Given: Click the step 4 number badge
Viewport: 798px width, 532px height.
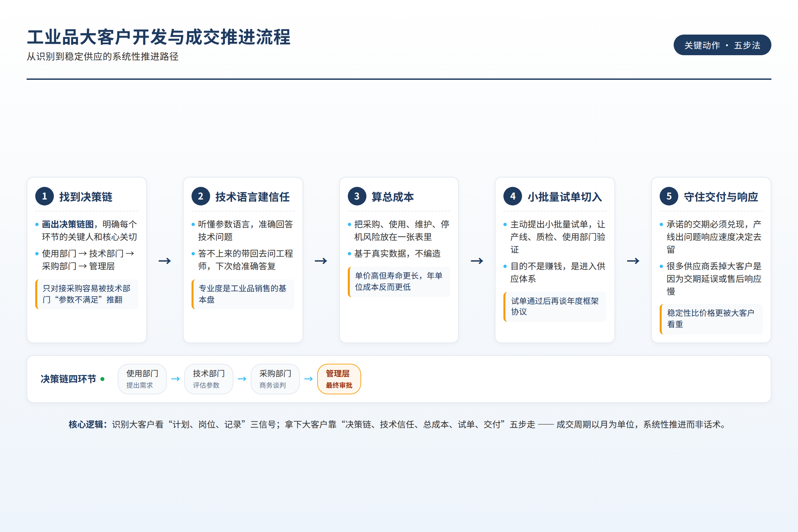Looking at the screenshot, I should pyautogui.click(x=513, y=196).
